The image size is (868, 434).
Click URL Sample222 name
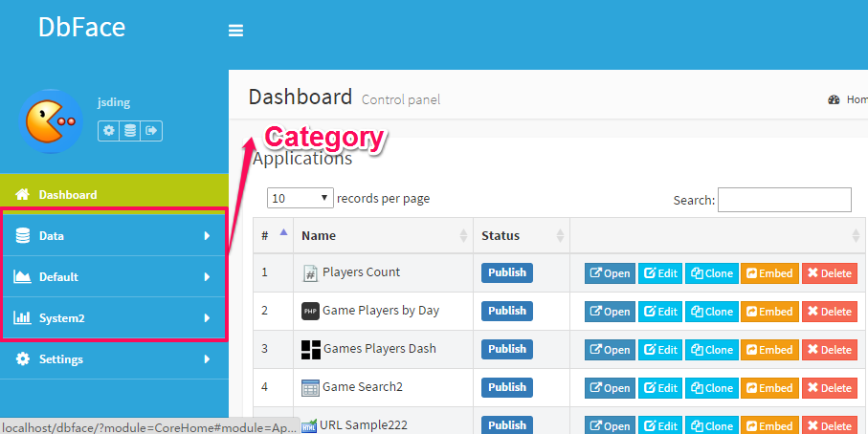364,425
